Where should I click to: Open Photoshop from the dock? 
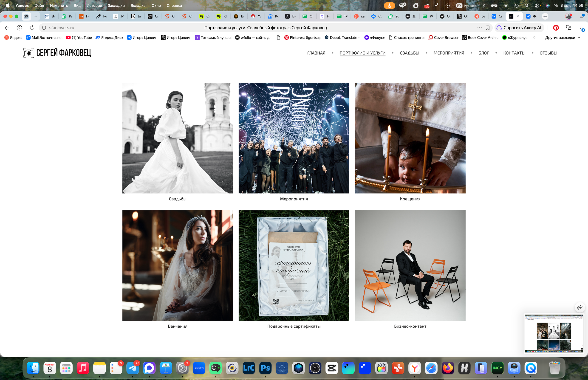(x=265, y=368)
